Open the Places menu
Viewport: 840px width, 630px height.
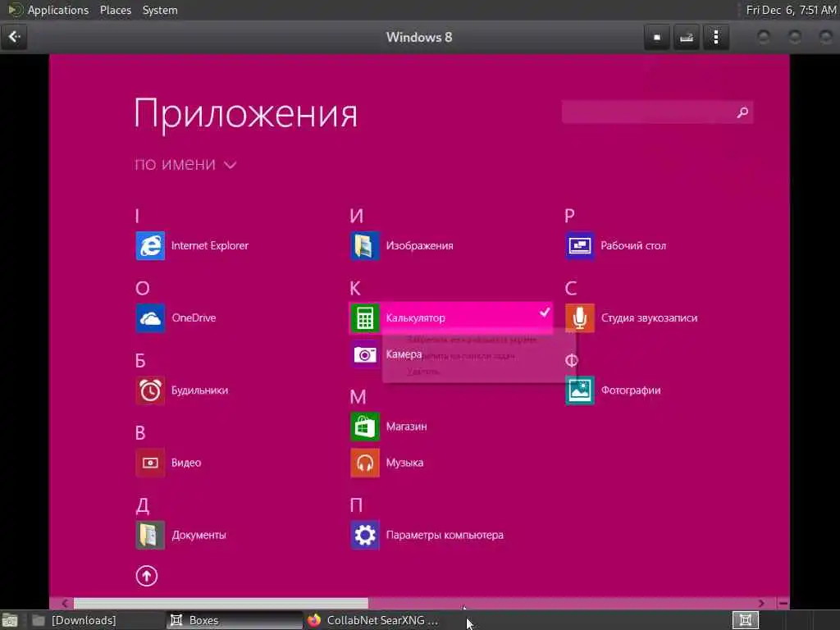tap(115, 10)
